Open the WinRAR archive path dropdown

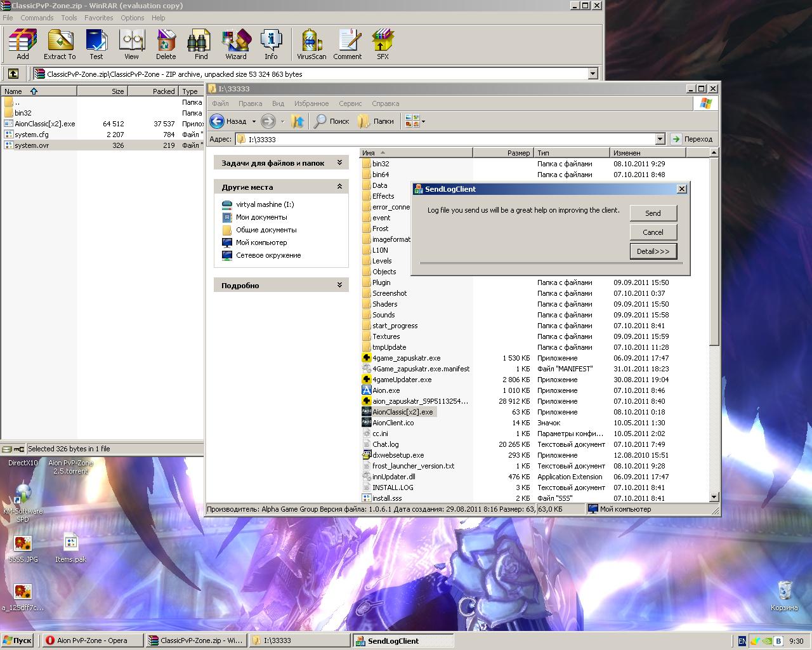point(593,74)
